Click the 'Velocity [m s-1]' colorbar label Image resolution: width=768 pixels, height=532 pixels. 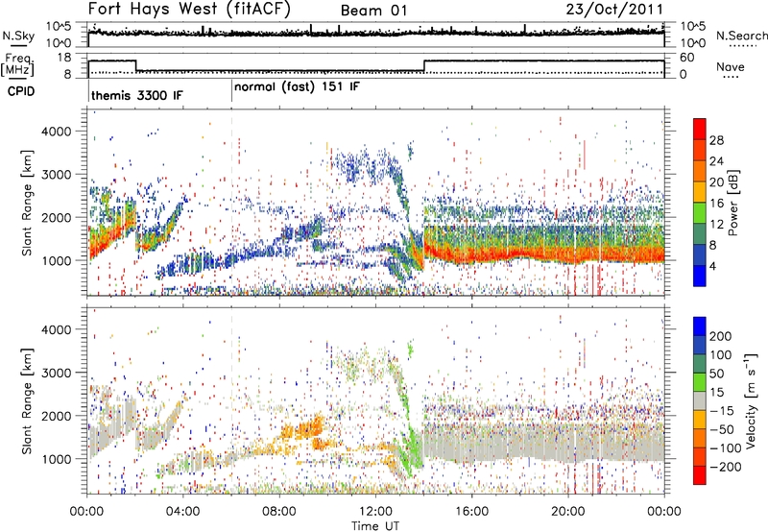tap(751, 400)
